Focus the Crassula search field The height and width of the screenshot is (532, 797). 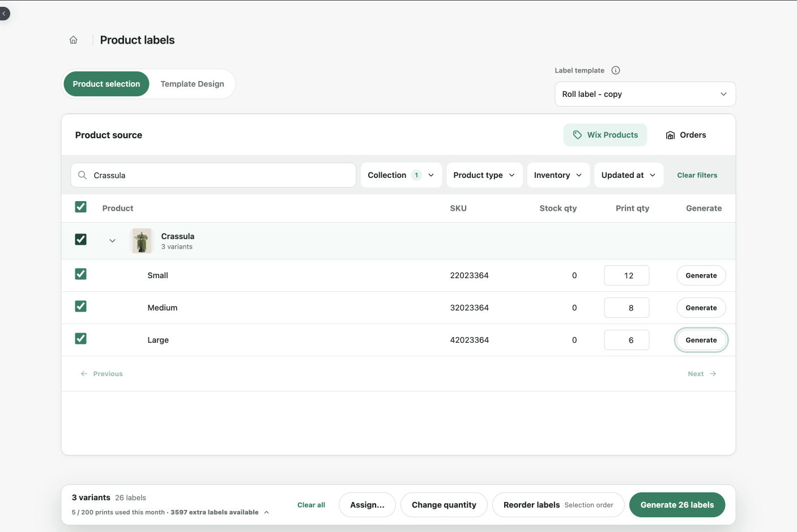(214, 175)
